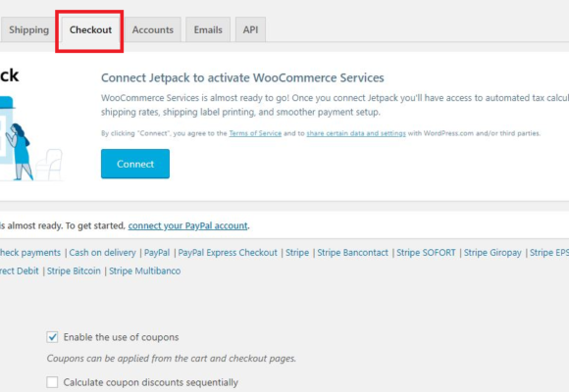Open Stripe Multibanco section
Screen dimensions: 569x392
145,271
